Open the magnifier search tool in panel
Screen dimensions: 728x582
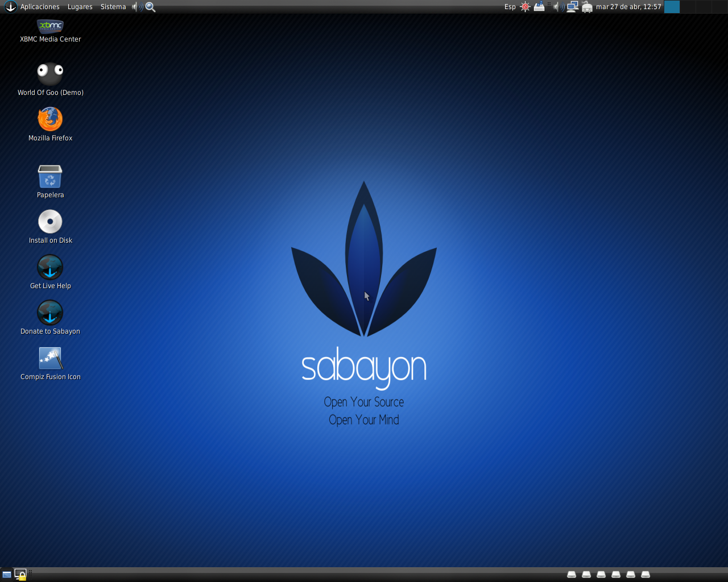(151, 7)
